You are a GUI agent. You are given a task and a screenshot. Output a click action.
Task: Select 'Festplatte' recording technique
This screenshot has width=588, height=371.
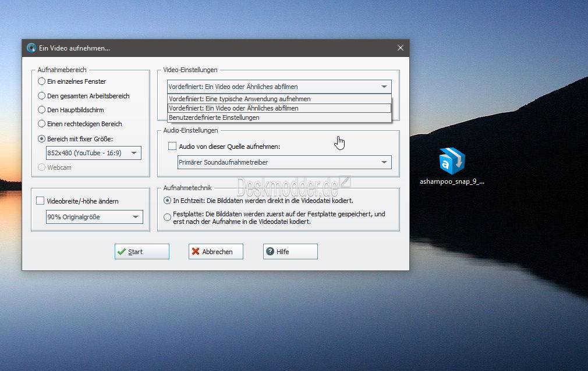167,217
